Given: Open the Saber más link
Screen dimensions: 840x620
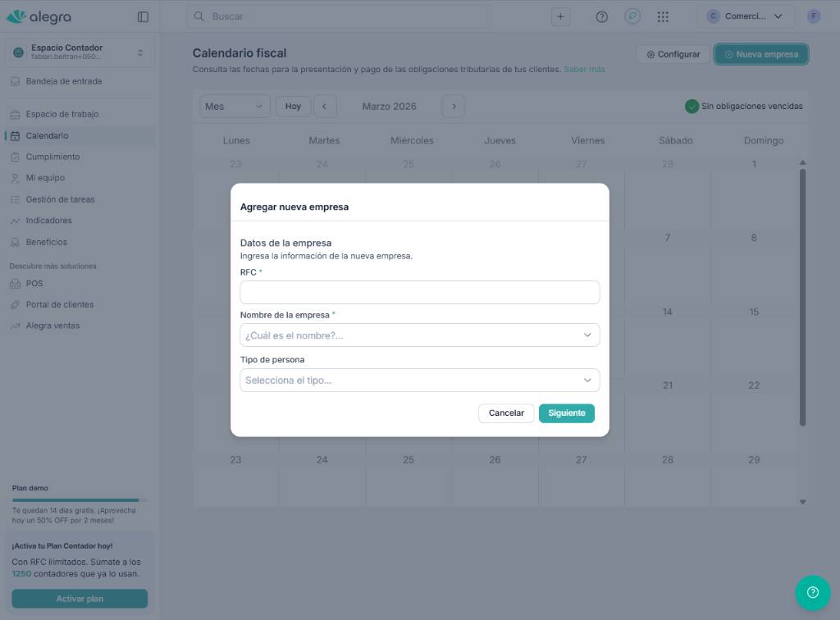Looking at the screenshot, I should tap(584, 70).
